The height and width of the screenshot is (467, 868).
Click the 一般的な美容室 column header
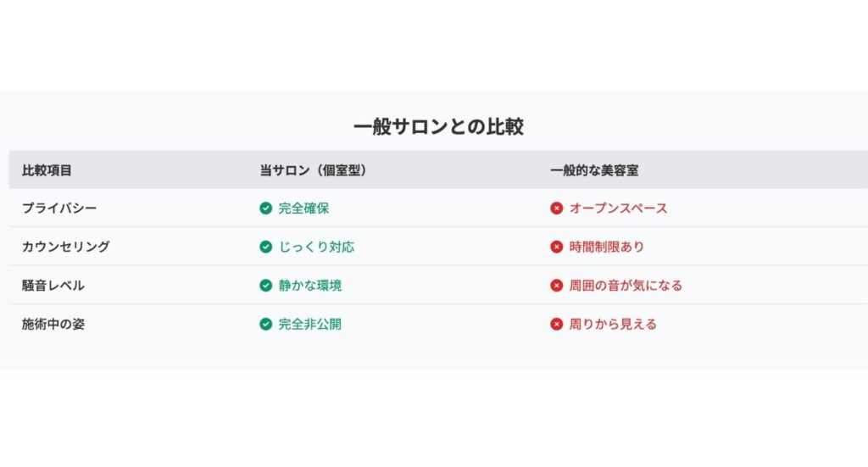pyautogui.click(x=594, y=170)
